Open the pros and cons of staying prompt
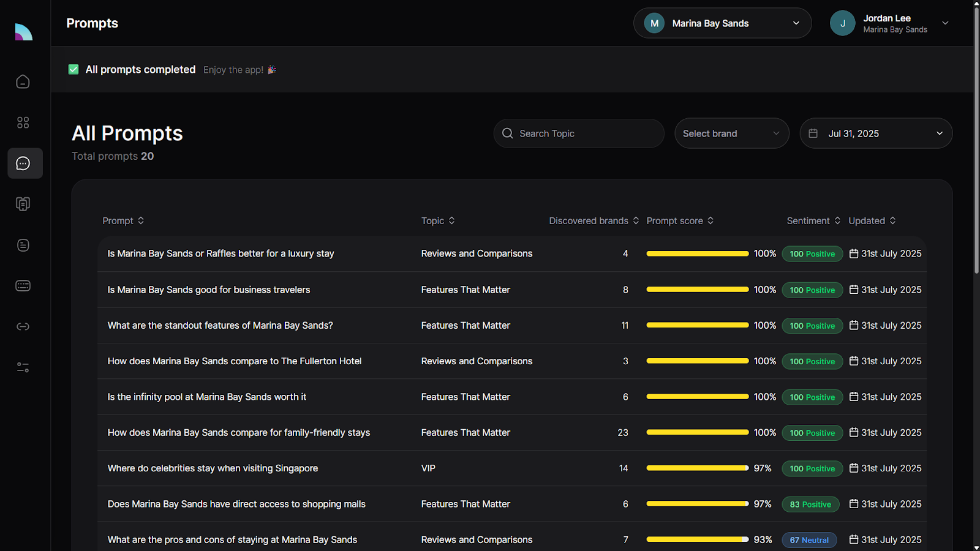 (232, 539)
